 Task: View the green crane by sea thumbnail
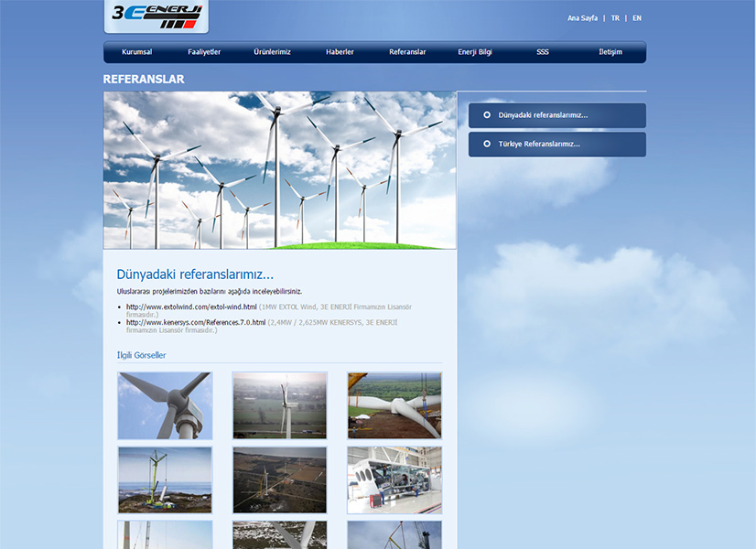point(165,479)
